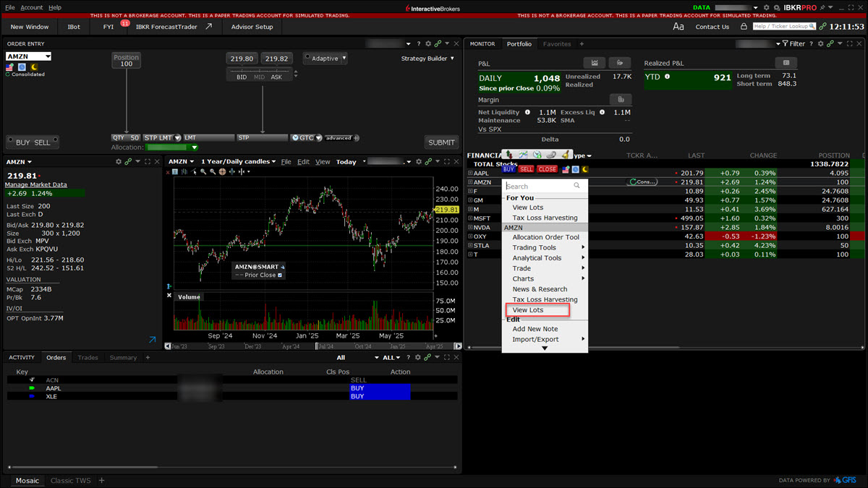Click Order Entry green link-group icon

(x=438, y=44)
